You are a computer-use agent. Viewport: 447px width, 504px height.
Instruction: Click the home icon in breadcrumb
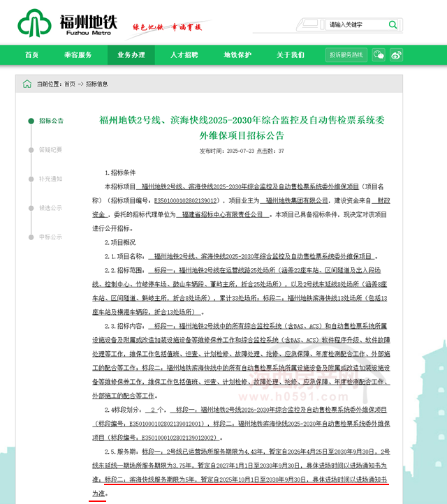click(x=27, y=84)
